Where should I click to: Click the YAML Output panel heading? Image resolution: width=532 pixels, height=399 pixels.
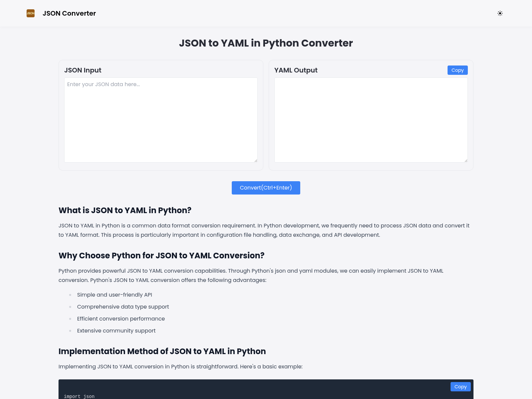click(x=296, y=70)
